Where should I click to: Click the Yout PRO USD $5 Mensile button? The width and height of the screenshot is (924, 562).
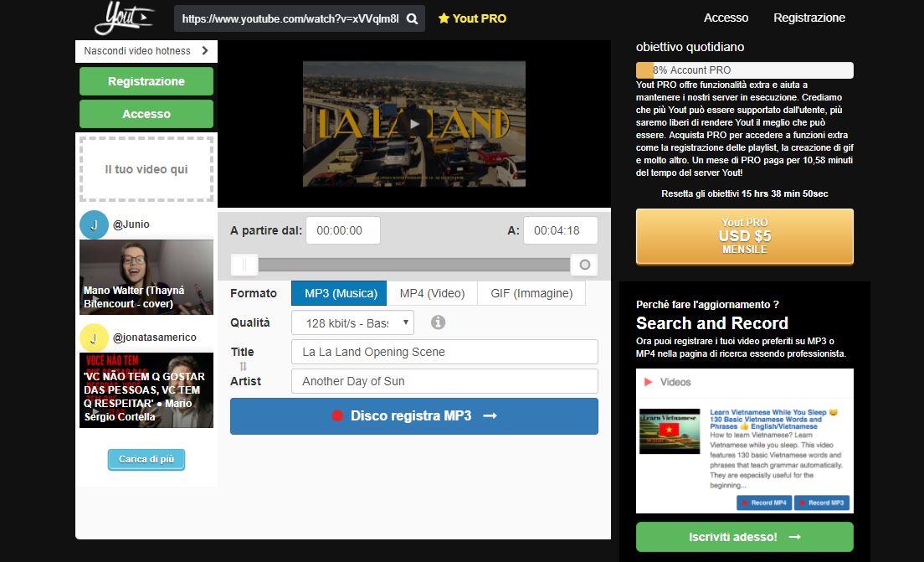(x=744, y=236)
